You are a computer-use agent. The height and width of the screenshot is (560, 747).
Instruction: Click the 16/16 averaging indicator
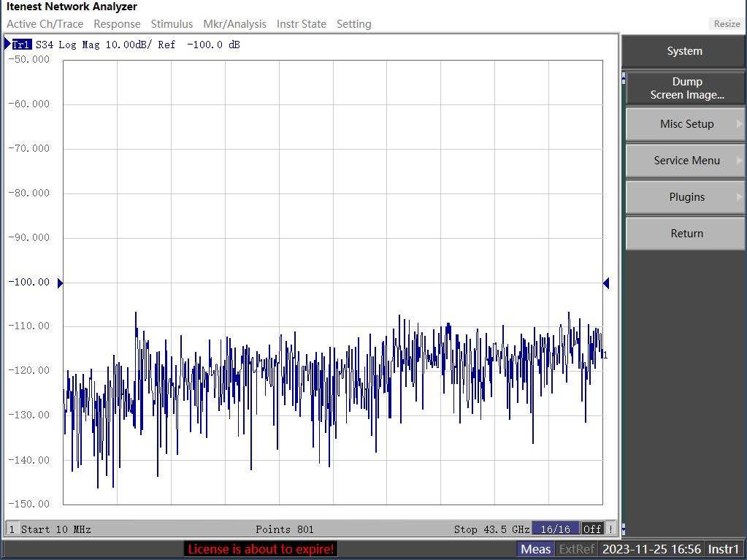coord(556,529)
